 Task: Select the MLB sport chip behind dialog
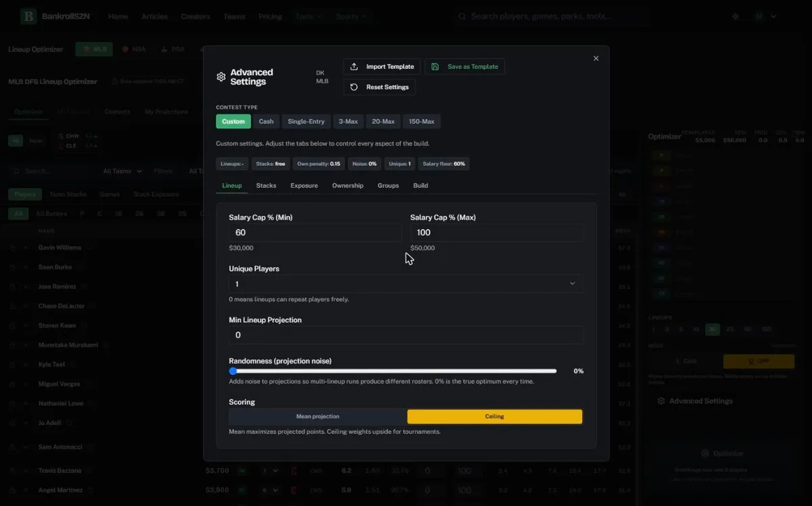(94, 49)
